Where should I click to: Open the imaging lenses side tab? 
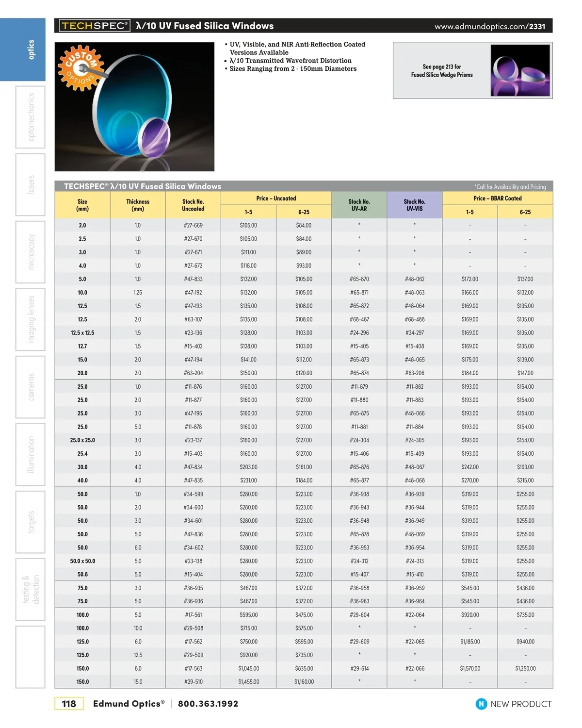(x=31, y=319)
